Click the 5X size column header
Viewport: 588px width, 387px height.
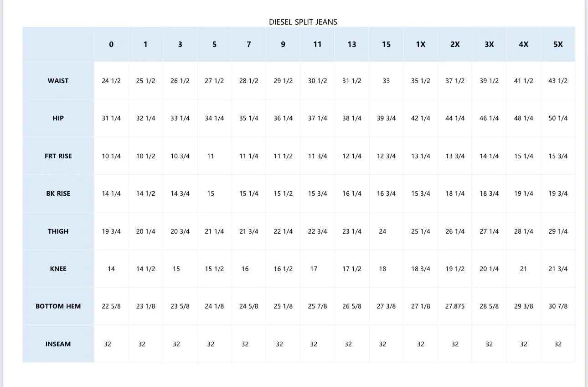[x=558, y=44]
